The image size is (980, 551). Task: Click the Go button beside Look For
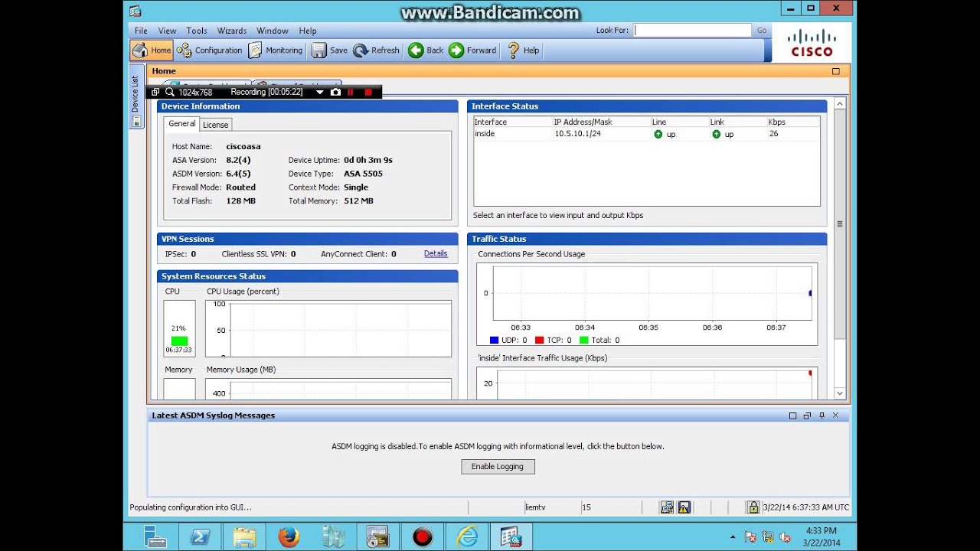762,31
